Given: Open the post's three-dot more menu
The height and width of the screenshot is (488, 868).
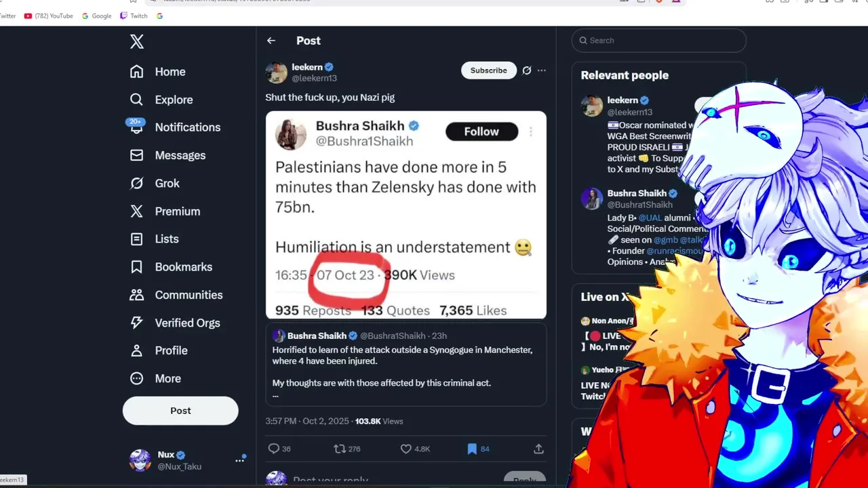Looking at the screenshot, I should pyautogui.click(x=542, y=70).
